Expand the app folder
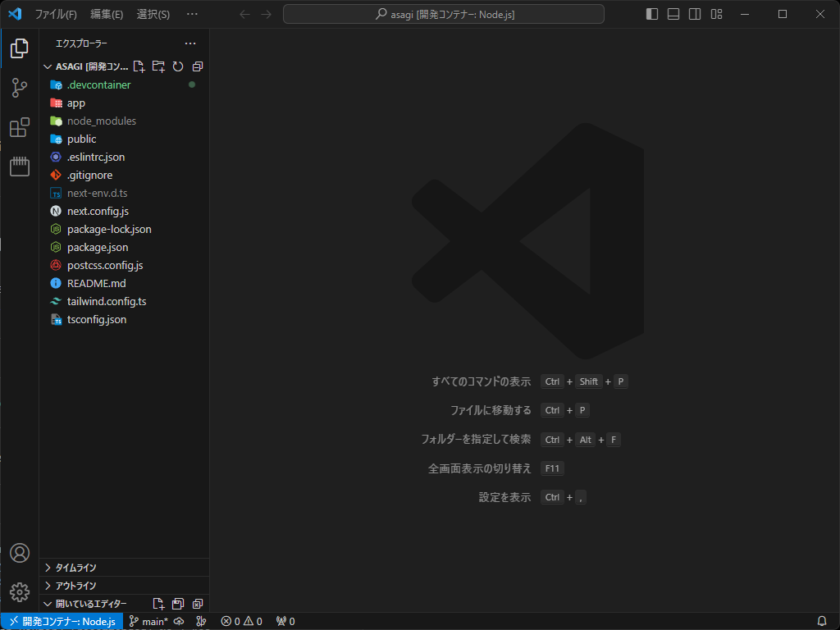 [123, 103]
